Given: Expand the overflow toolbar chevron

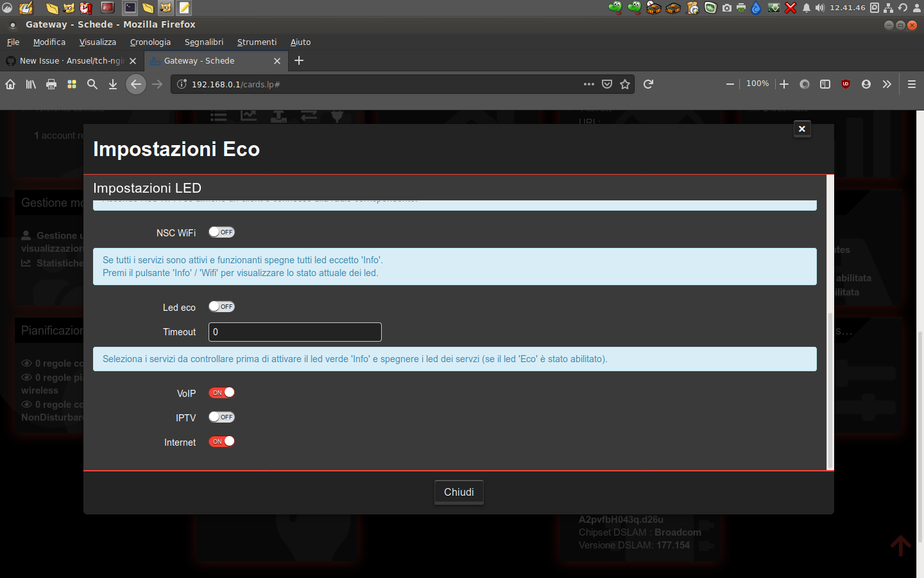Looking at the screenshot, I should coord(887,84).
